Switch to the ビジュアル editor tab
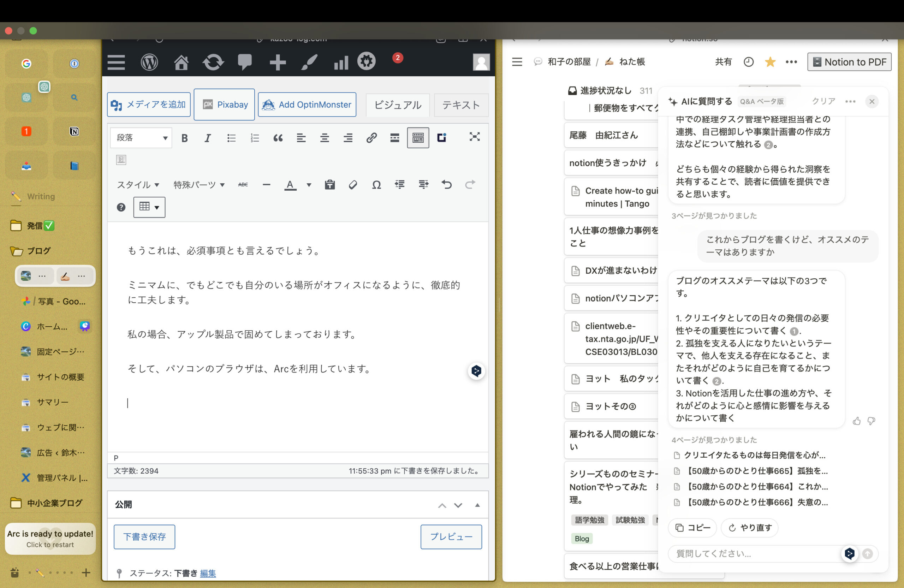904x588 pixels. pos(397,105)
